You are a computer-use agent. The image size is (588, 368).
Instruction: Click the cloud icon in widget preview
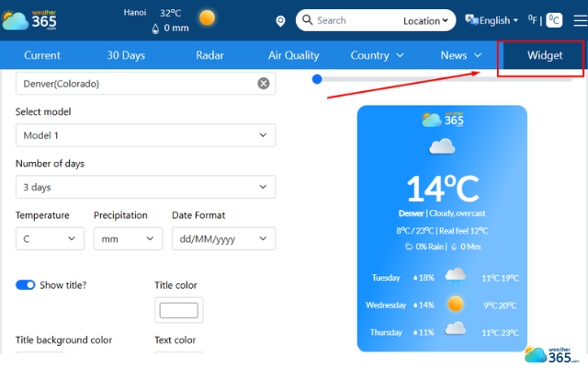point(442,146)
